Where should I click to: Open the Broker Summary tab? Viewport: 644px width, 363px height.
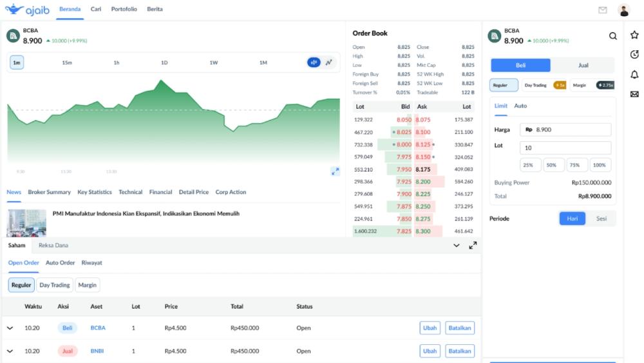(x=50, y=192)
